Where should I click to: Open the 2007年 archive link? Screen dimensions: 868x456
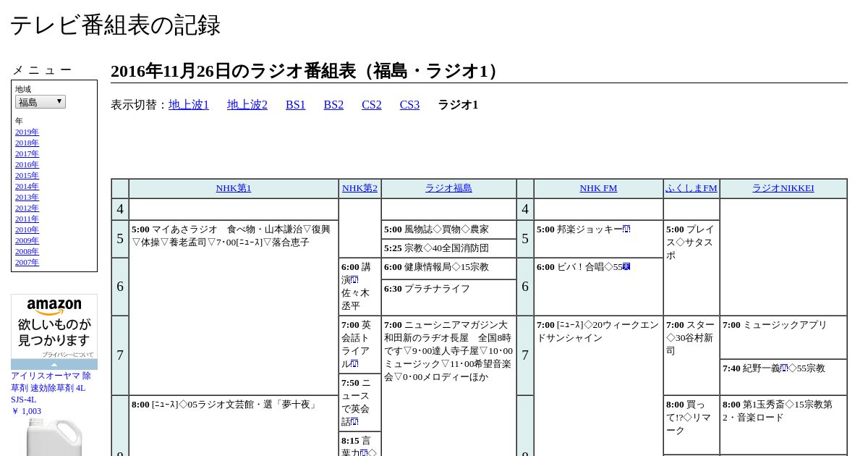[x=27, y=262]
